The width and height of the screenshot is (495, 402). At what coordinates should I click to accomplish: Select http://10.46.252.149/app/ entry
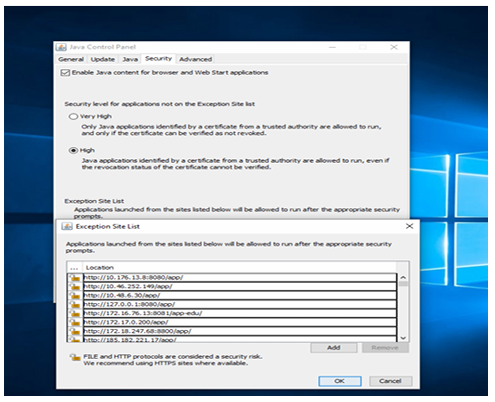(x=240, y=286)
